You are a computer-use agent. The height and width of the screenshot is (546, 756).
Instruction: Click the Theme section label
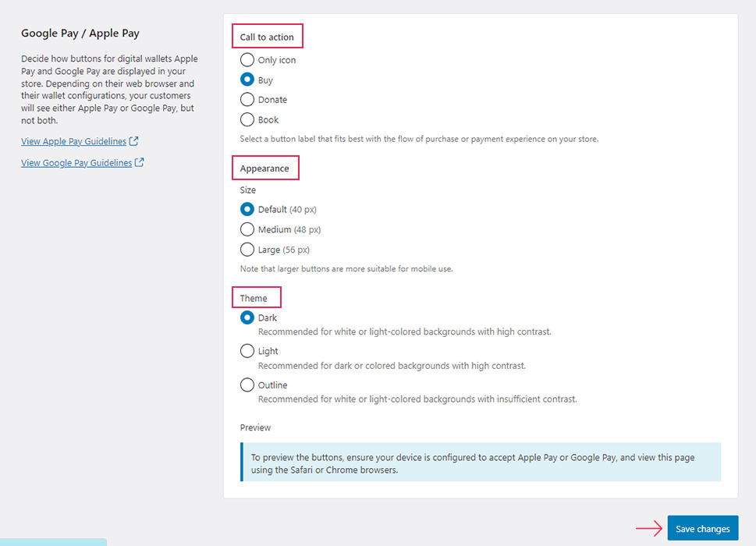pyautogui.click(x=253, y=298)
